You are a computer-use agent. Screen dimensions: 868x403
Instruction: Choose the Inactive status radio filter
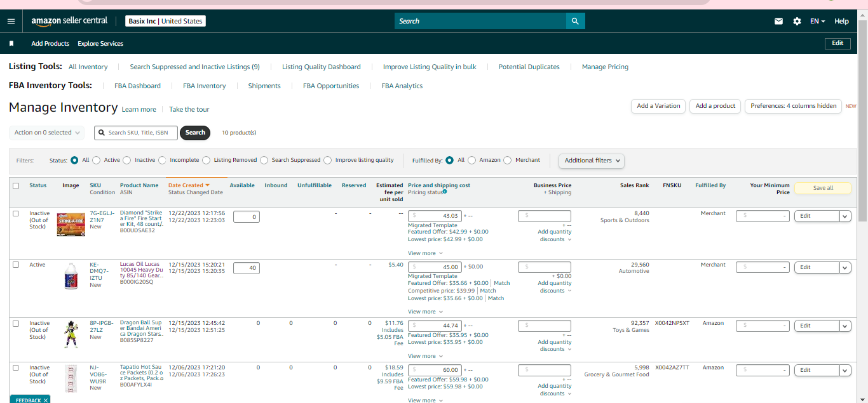[x=127, y=161]
